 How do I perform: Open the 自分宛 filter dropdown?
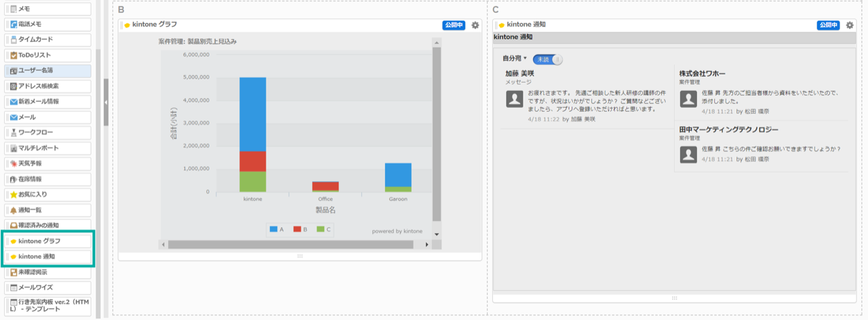point(515,59)
